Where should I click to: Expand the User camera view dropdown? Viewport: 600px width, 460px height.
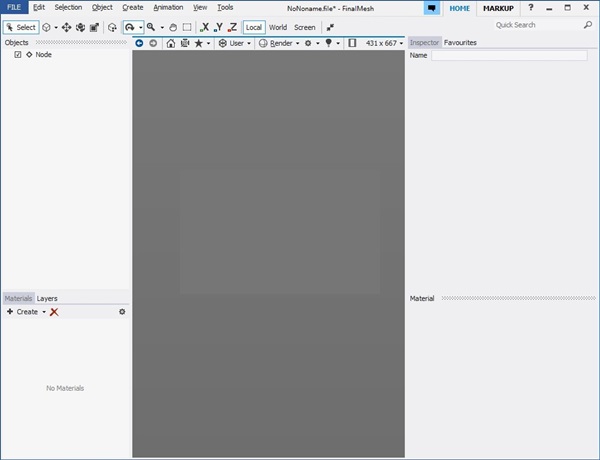235,43
